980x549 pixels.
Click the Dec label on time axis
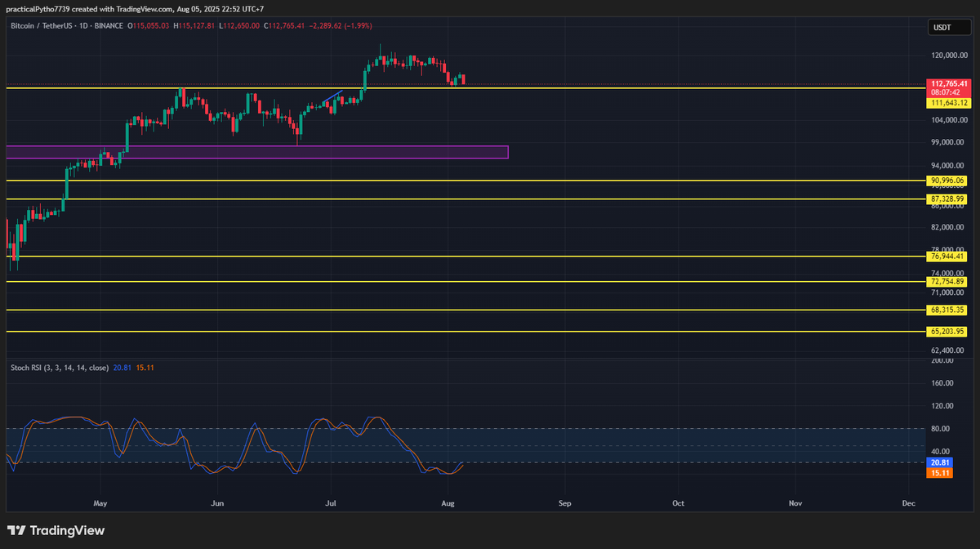click(908, 504)
